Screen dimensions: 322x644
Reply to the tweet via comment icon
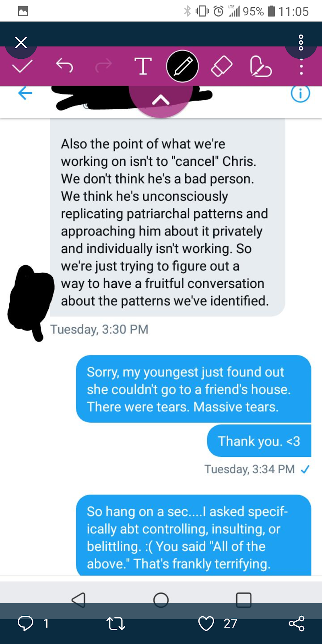(x=25, y=623)
